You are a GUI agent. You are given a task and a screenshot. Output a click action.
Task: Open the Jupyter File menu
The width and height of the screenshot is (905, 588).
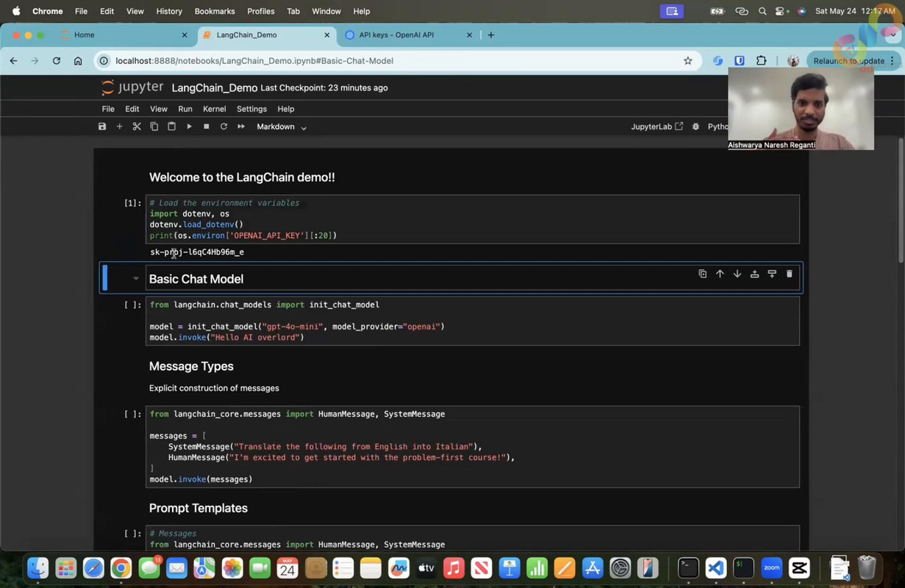click(108, 109)
